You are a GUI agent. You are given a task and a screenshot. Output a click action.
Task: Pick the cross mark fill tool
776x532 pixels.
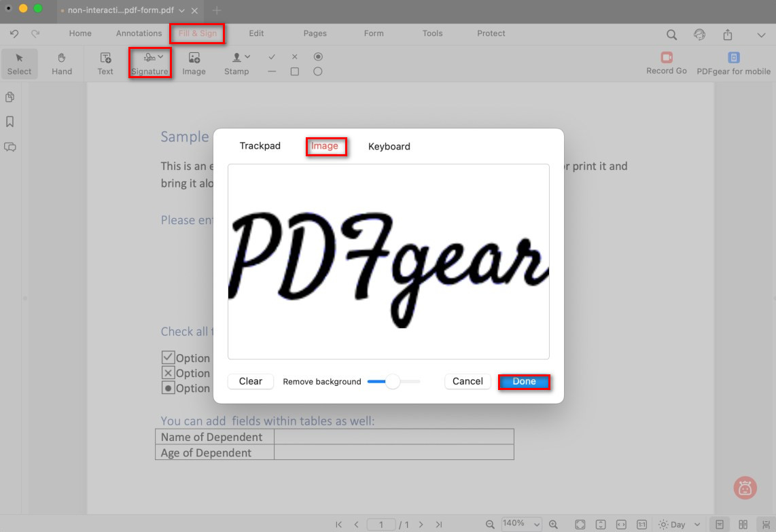point(294,57)
